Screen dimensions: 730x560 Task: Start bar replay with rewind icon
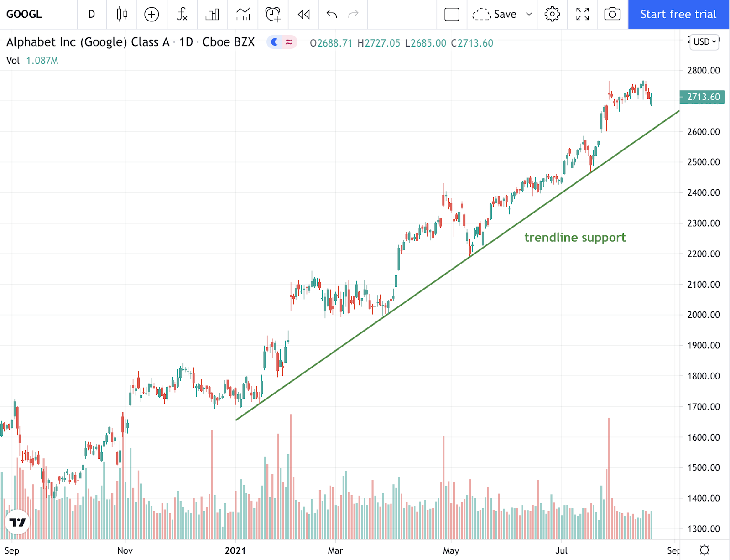point(304,14)
